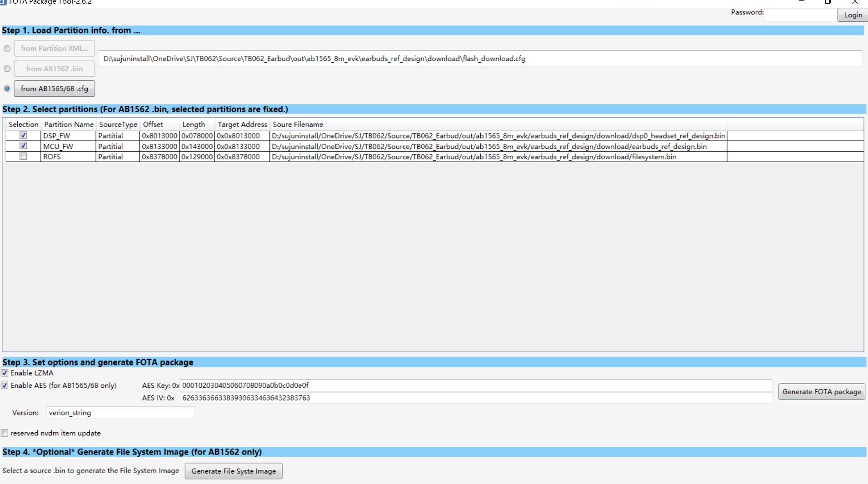Disable the Enable AES checkbox

coord(5,385)
